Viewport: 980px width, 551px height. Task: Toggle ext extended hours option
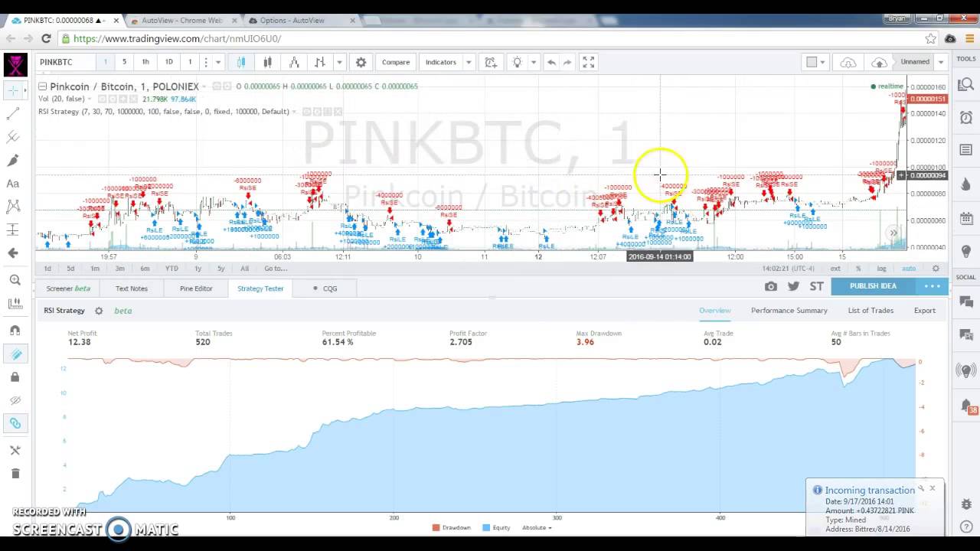(835, 269)
